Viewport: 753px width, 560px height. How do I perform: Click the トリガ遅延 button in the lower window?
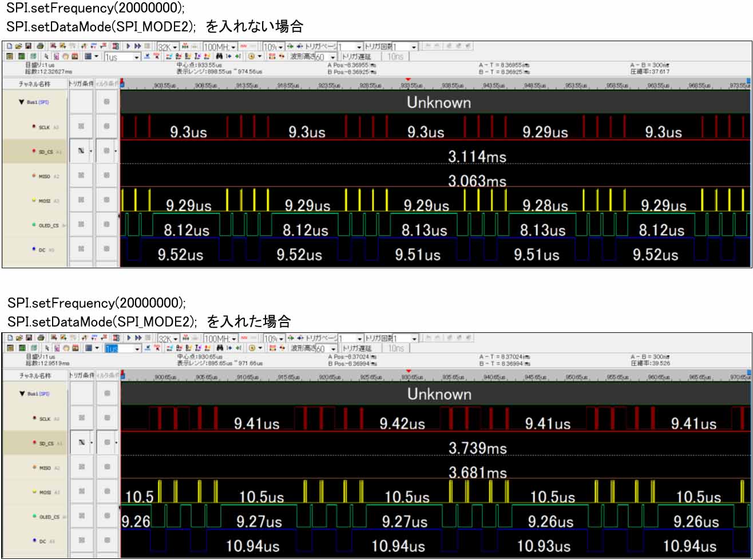(x=356, y=349)
